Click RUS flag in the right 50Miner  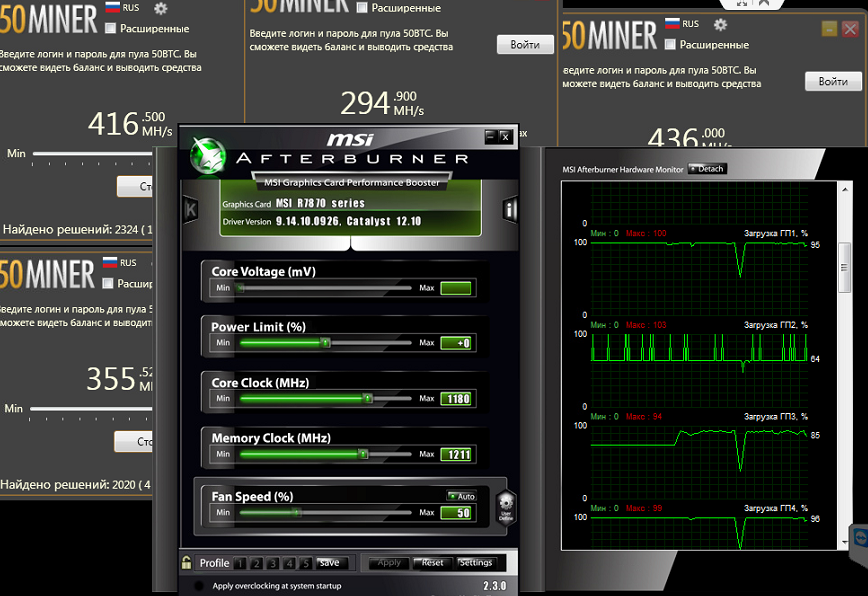(x=672, y=23)
